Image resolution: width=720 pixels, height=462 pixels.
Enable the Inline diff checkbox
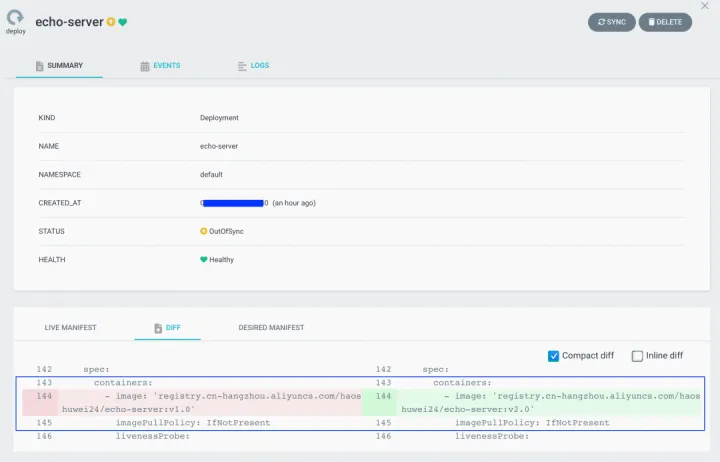pos(637,356)
